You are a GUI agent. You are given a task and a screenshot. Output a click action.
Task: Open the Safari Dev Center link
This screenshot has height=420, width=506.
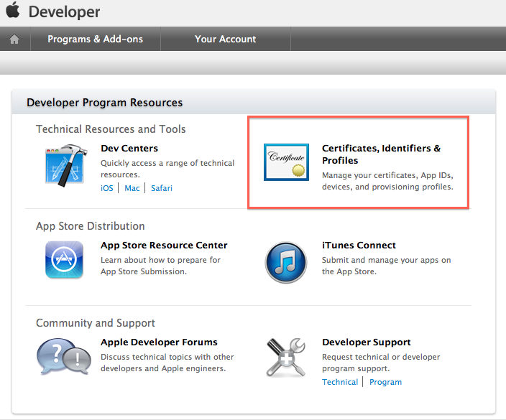point(162,188)
